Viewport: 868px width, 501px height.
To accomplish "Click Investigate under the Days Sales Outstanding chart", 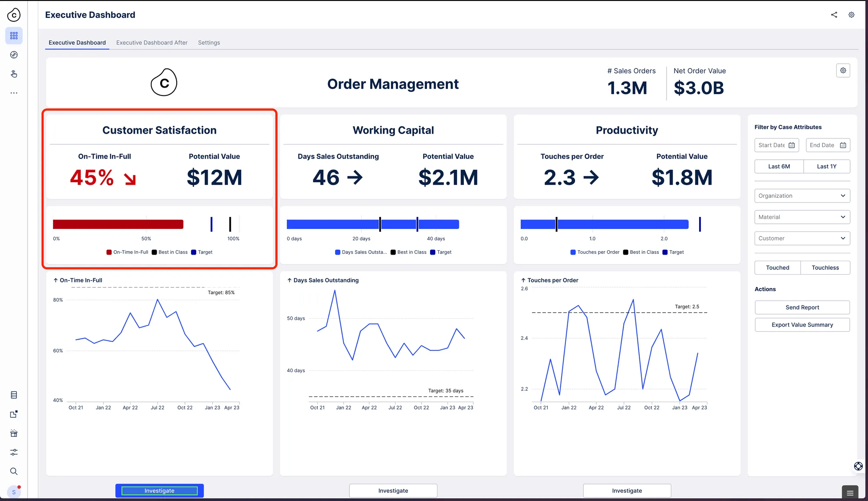I will (x=393, y=491).
